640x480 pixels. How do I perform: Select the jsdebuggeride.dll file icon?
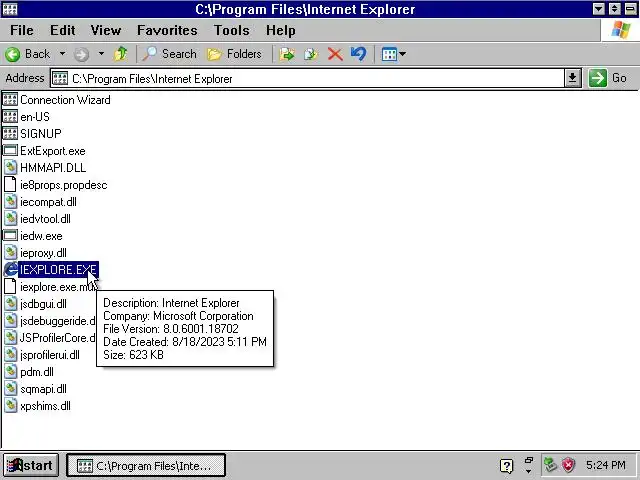coord(10,321)
